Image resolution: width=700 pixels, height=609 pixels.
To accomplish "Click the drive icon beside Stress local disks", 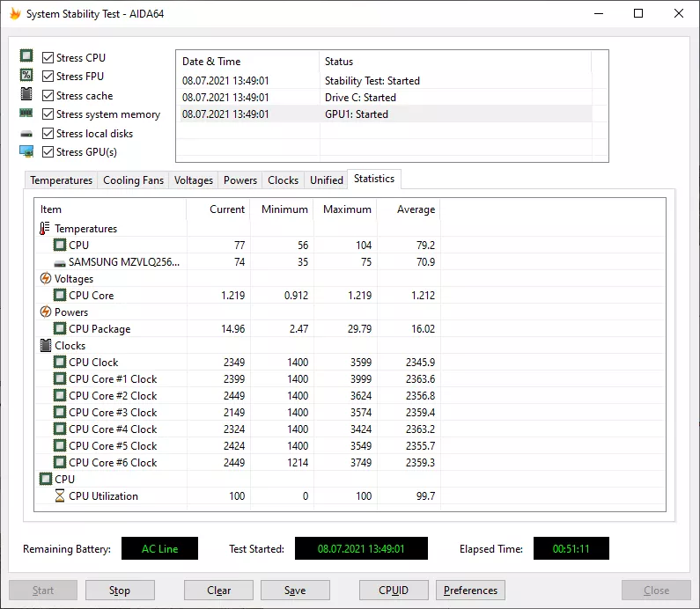I will click(x=26, y=134).
